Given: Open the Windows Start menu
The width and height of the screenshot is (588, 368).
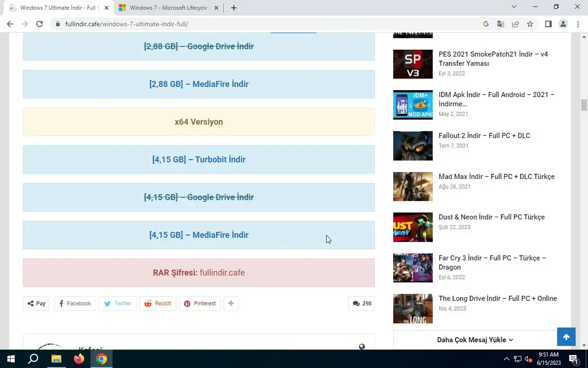Looking at the screenshot, I should point(11,359).
